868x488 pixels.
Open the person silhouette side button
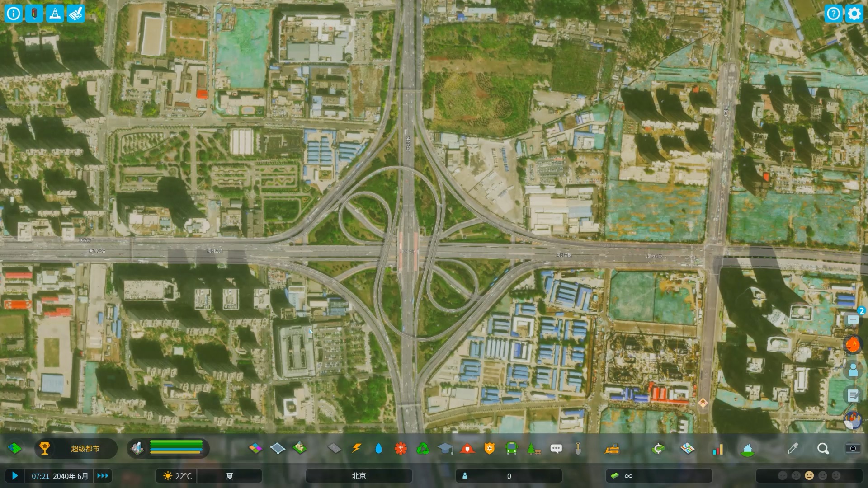point(853,370)
